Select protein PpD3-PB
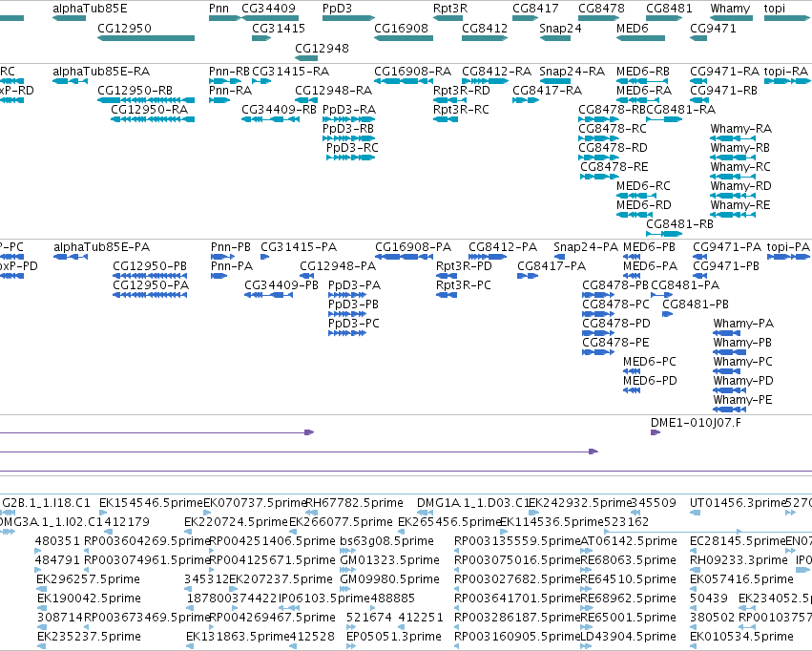The height and width of the screenshot is (651, 812). (x=353, y=304)
